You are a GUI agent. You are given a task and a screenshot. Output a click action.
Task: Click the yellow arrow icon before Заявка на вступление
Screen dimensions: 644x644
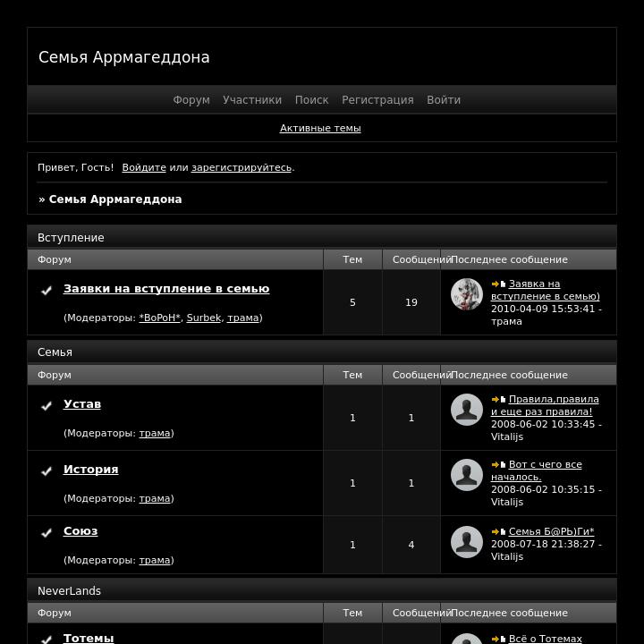point(496,284)
